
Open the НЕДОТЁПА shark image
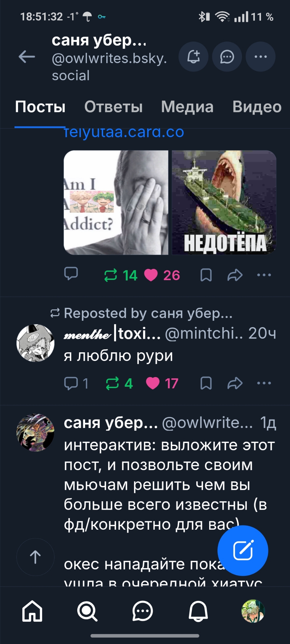pos(224,203)
